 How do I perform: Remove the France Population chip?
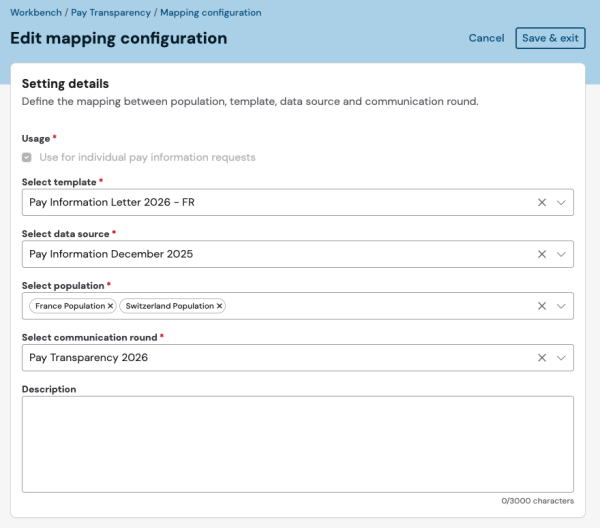click(x=110, y=306)
